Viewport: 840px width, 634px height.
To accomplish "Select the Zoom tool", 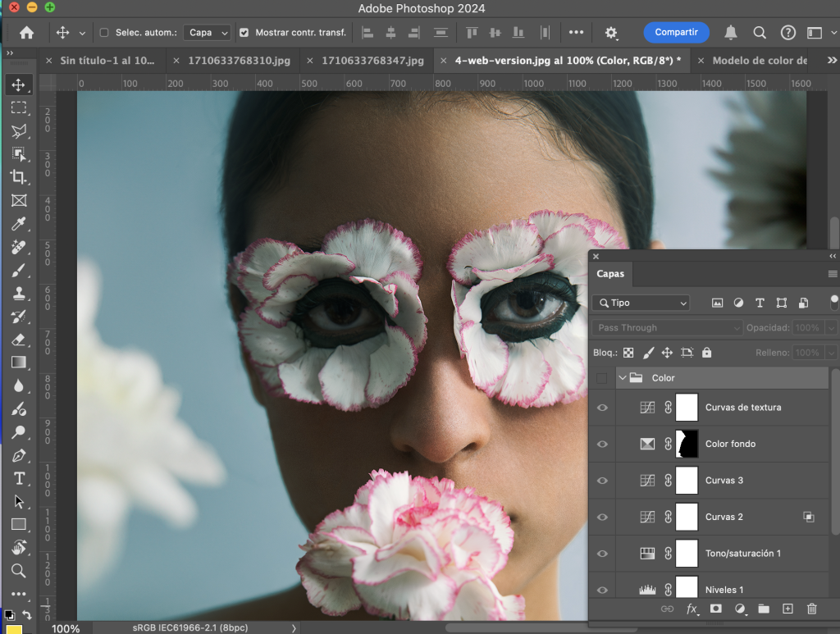I will [18, 571].
